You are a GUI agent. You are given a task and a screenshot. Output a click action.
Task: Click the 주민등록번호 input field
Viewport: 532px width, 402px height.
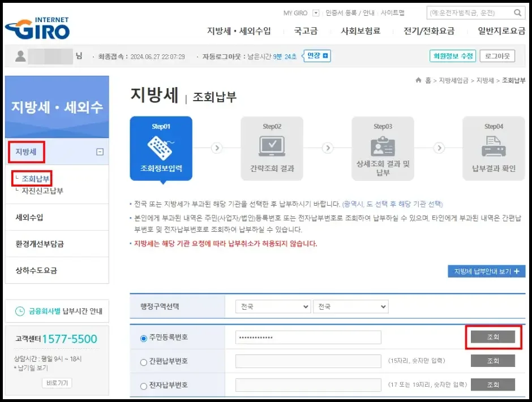308,337
